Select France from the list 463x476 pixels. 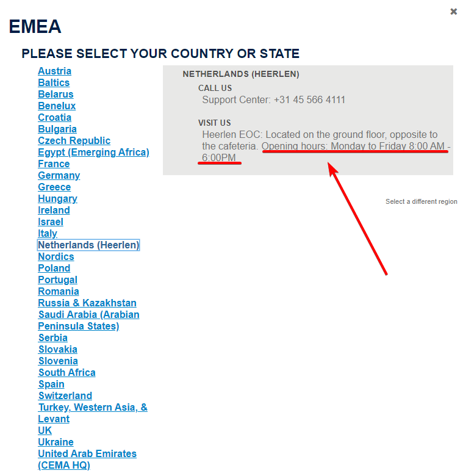(54, 164)
